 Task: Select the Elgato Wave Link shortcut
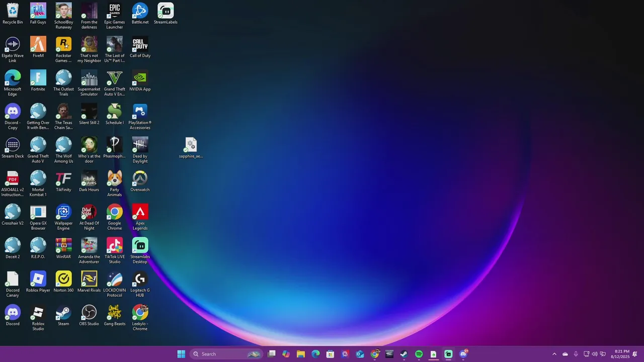tap(13, 50)
